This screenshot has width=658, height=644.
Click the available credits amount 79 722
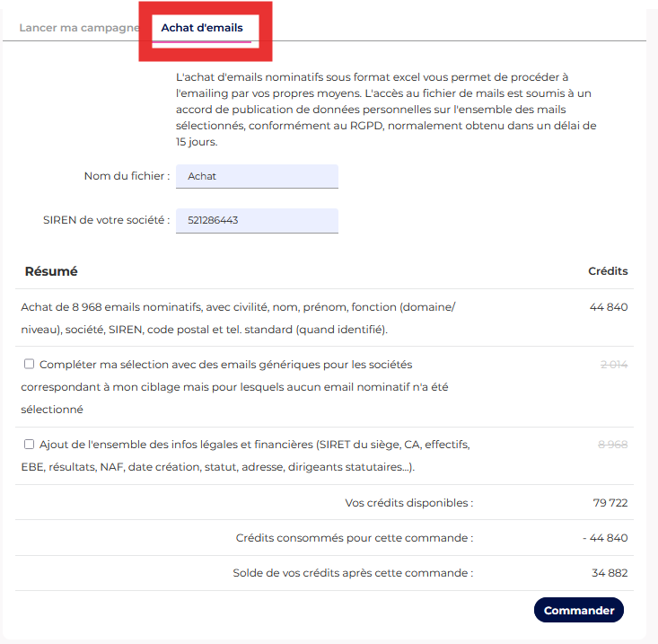click(x=610, y=503)
